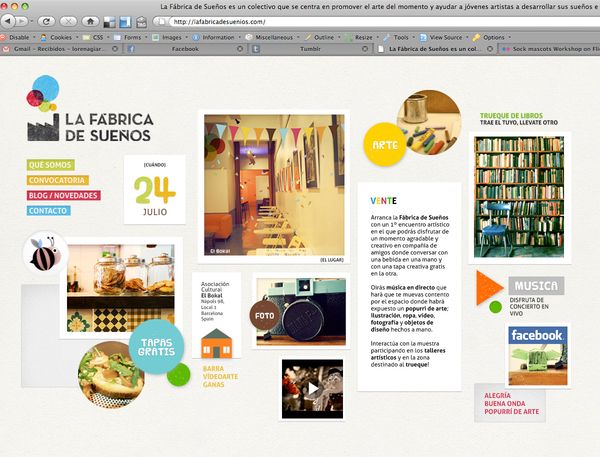Click the QUÉ SOMOS navigation link
600x457 pixels.
coord(50,165)
